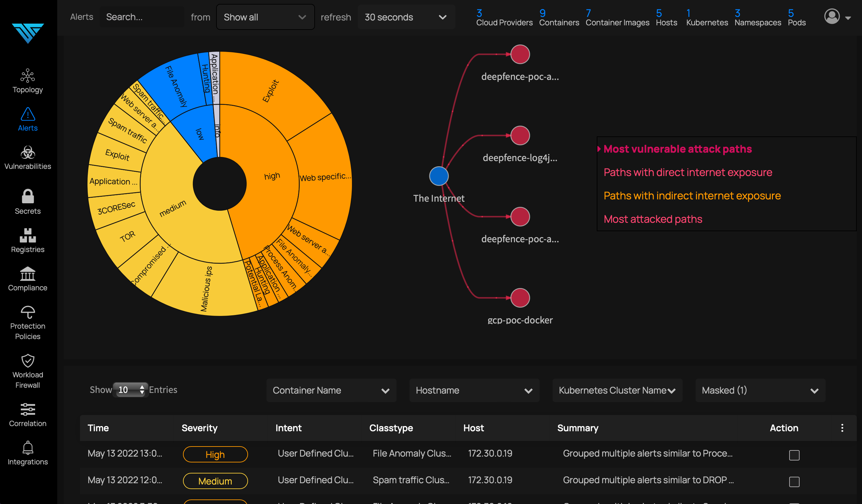Expand the Masked (1) filter
This screenshot has height=504, width=862.
(760, 390)
